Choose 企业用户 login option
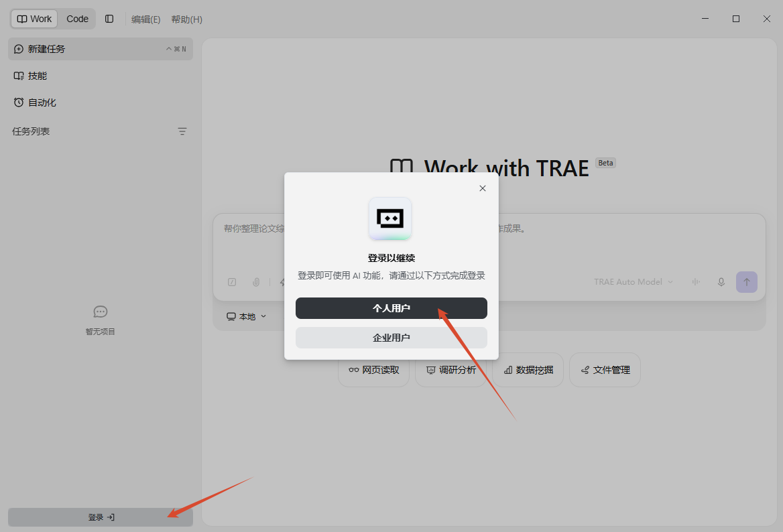The width and height of the screenshot is (783, 532). (x=391, y=338)
